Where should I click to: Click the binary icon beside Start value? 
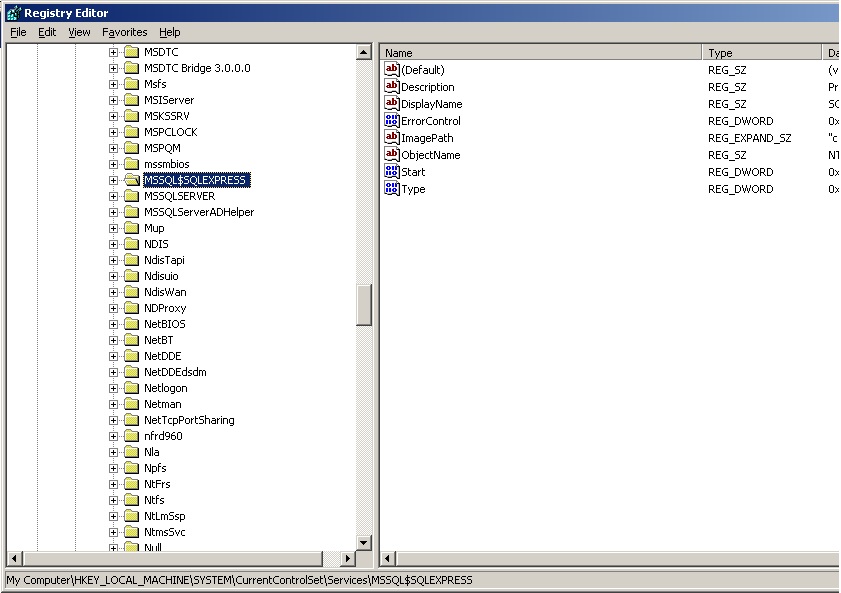[392, 172]
